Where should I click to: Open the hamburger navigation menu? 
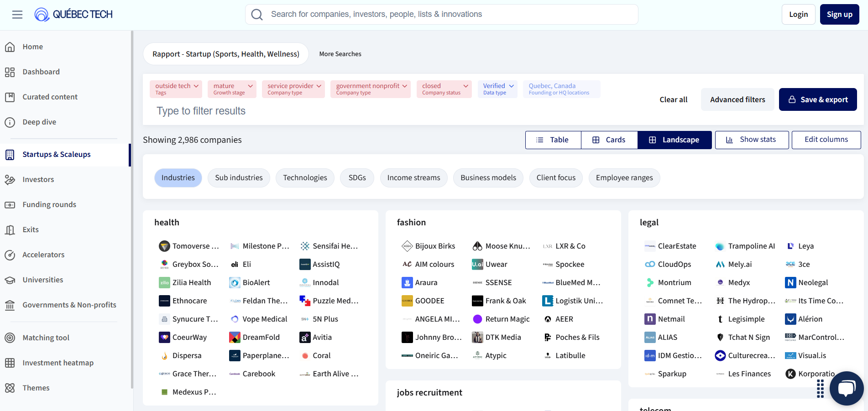(17, 15)
